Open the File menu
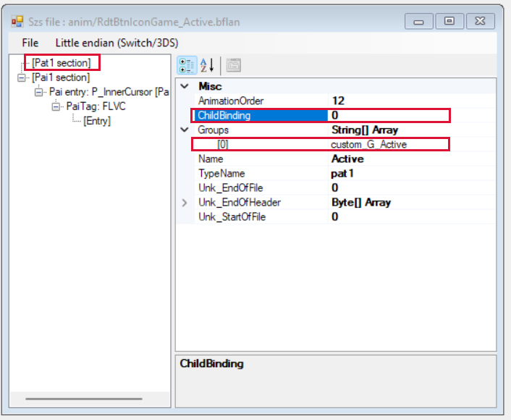The image size is (511, 420). click(x=30, y=43)
